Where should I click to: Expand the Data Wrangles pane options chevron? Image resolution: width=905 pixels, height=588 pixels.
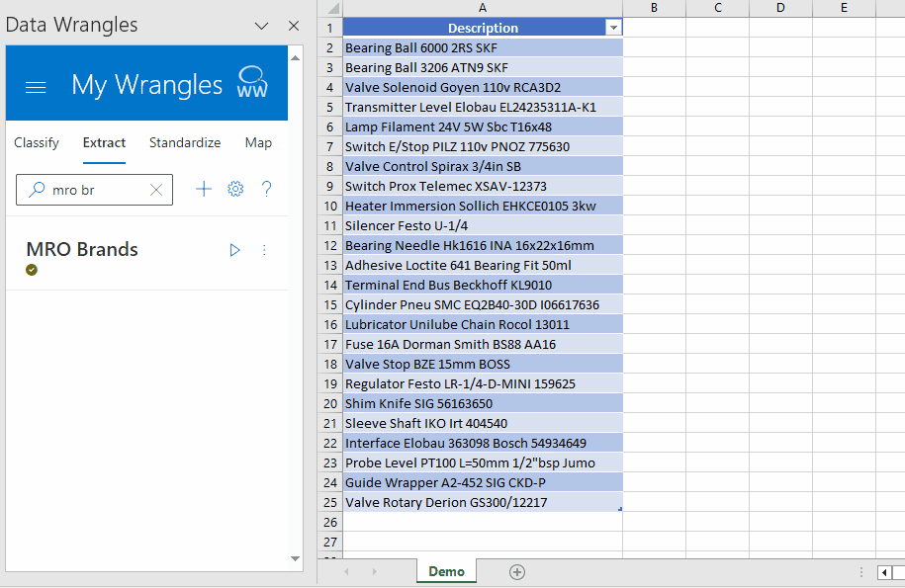click(x=261, y=26)
